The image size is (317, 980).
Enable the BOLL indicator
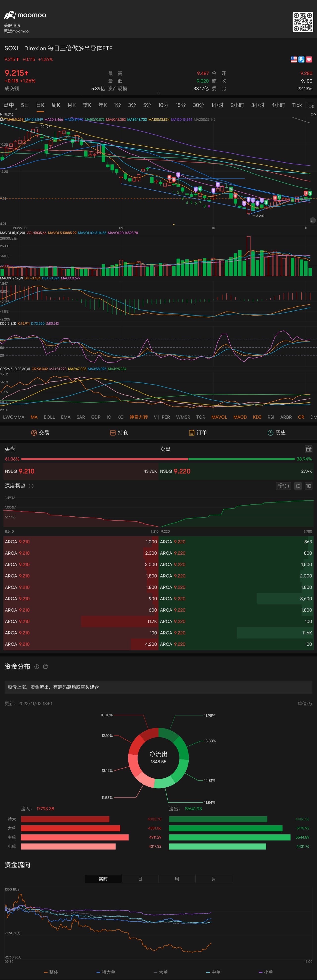[49, 417]
